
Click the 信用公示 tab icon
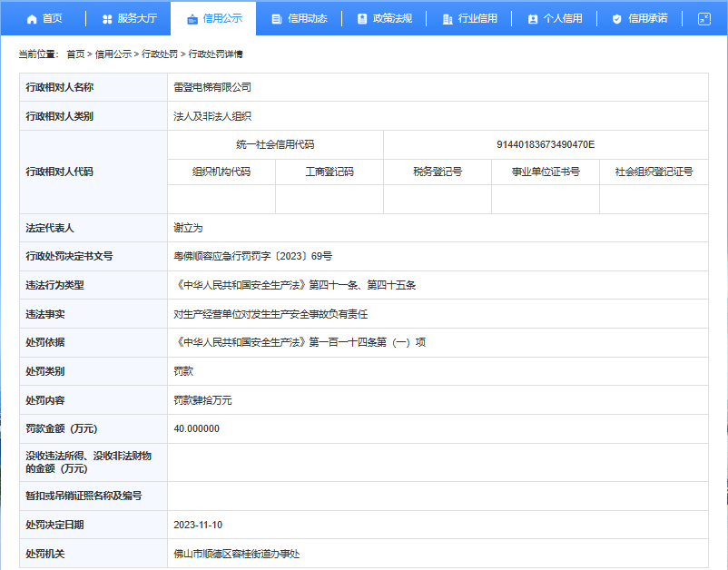tap(191, 18)
